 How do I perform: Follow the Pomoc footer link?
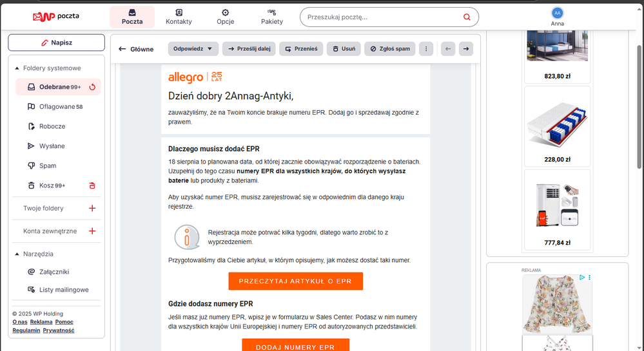coord(64,322)
